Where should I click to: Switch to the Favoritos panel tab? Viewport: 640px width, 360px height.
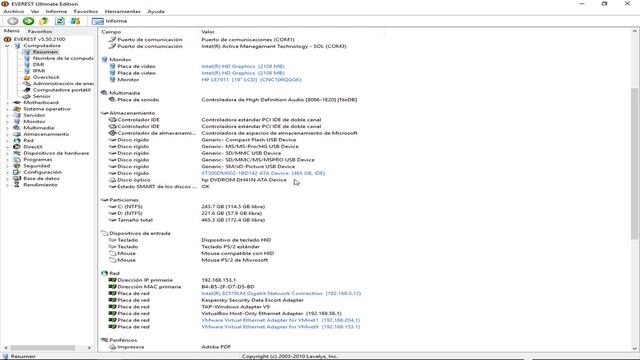(x=40, y=31)
